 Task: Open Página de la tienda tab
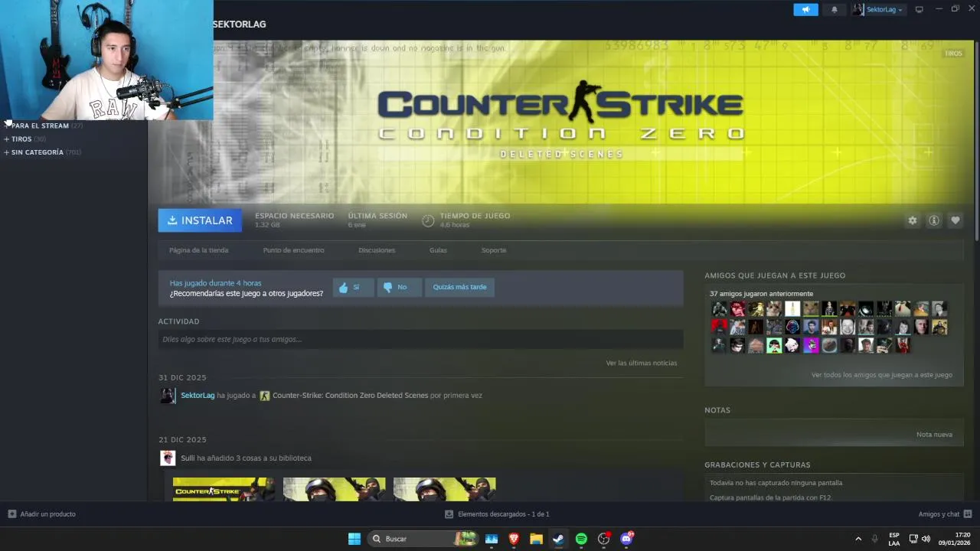pos(198,250)
